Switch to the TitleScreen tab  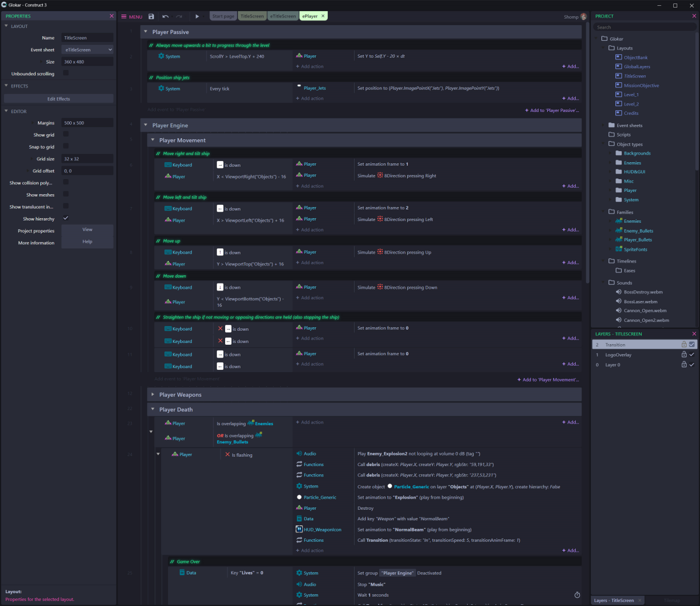point(252,16)
